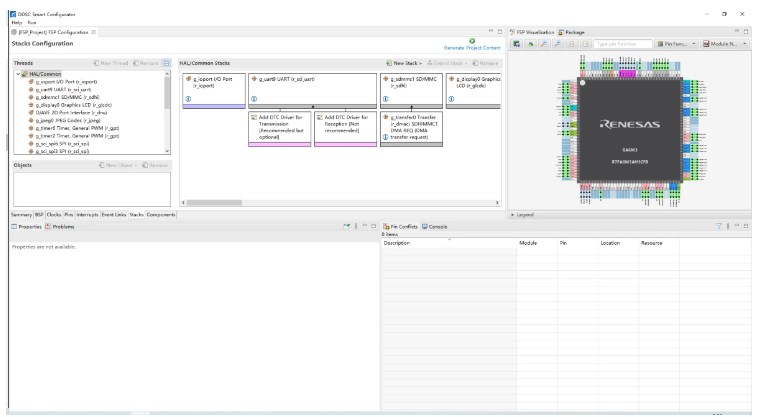This screenshot has width=761, height=417.
Task: Click Add DTC Driver for Transmission box
Action: point(280,129)
